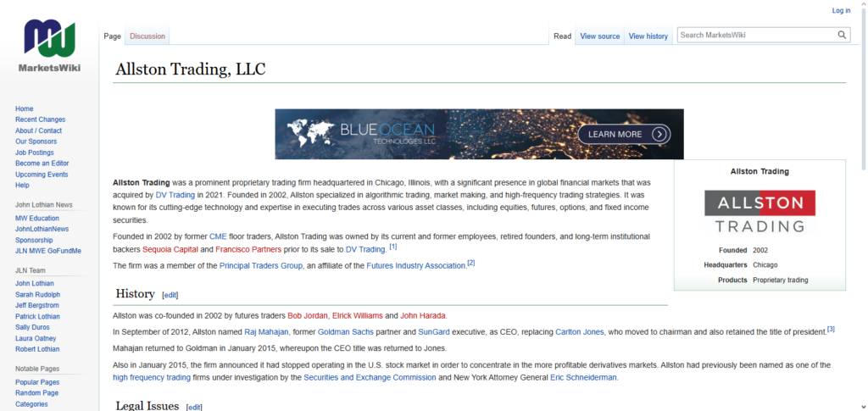Image resolution: width=868 pixels, height=411 pixels.
Task: Go to the Futures Industry Association page
Action: 416,265
